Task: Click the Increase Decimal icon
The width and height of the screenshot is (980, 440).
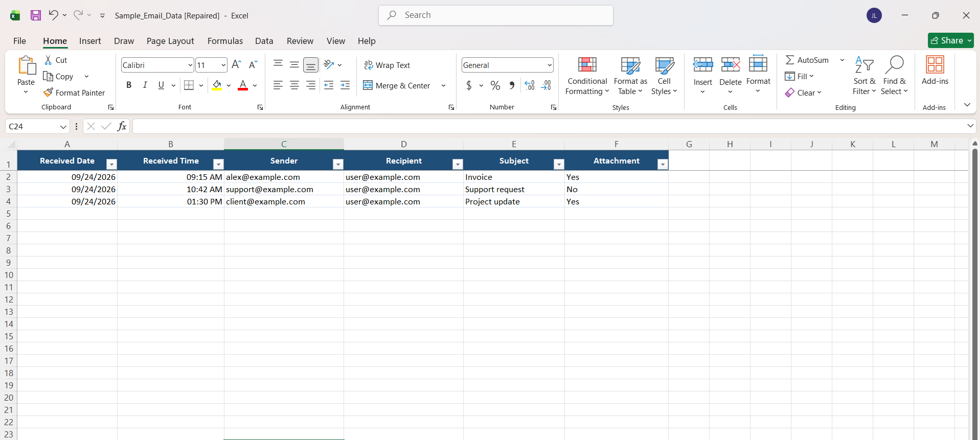Action: pos(530,85)
